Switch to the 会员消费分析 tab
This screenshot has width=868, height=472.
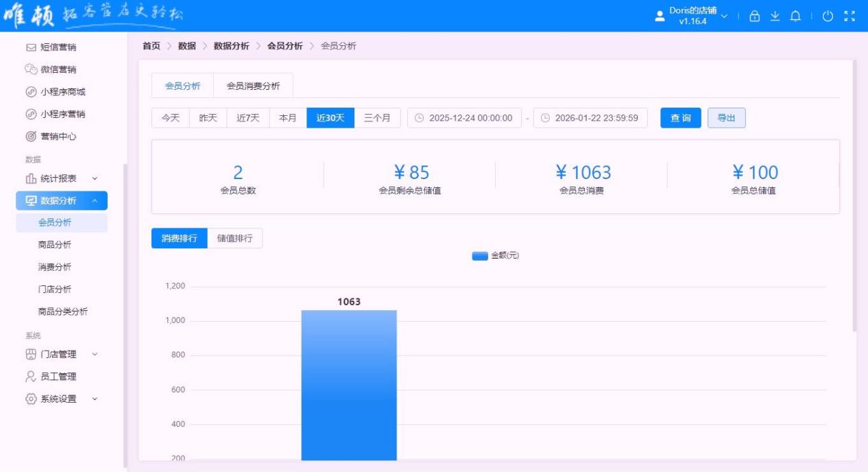tap(253, 86)
